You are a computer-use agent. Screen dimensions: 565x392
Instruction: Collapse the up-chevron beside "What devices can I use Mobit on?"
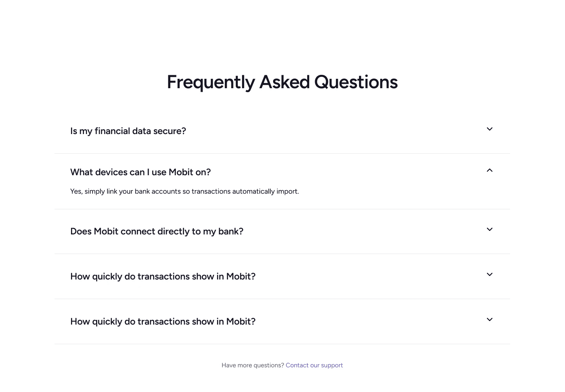(490, 170)
